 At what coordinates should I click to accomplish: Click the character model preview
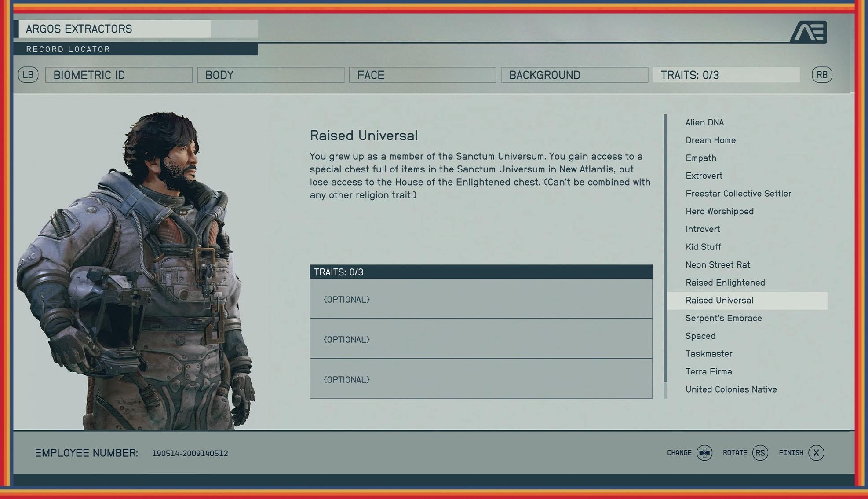pyautogui.click(x=136, y=271)
